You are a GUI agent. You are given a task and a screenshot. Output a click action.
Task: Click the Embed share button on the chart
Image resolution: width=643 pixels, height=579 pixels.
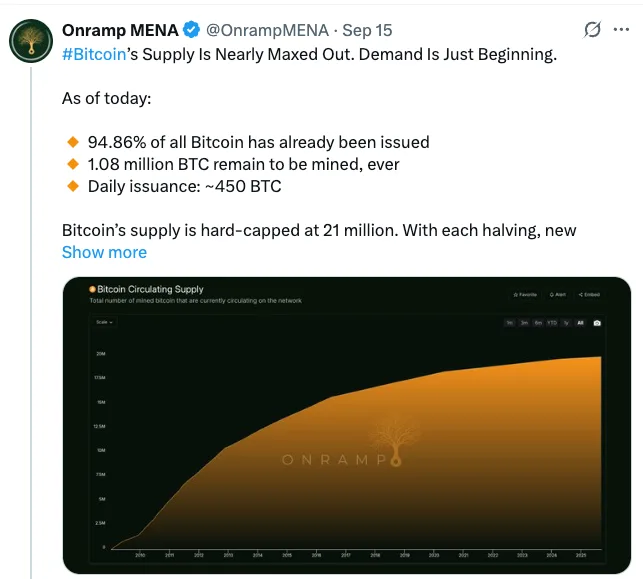[589, 294]
